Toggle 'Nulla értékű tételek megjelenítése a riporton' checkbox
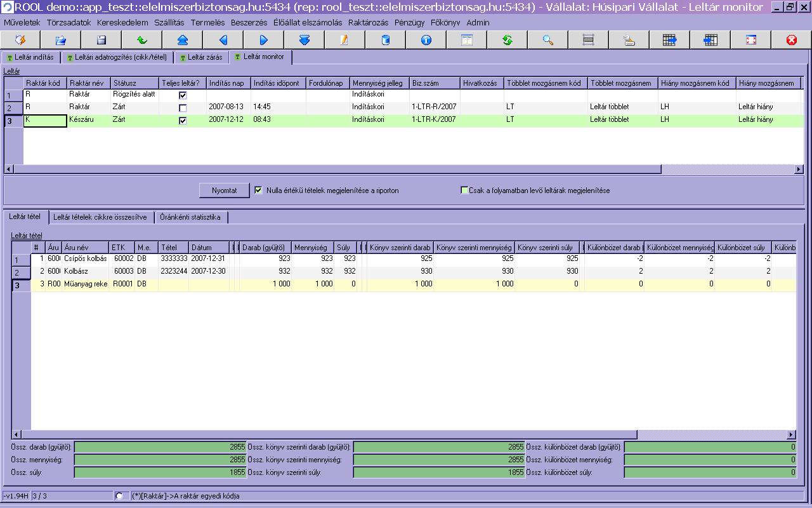812x508 pixels. pyautogui.click(x=258, y=190)
